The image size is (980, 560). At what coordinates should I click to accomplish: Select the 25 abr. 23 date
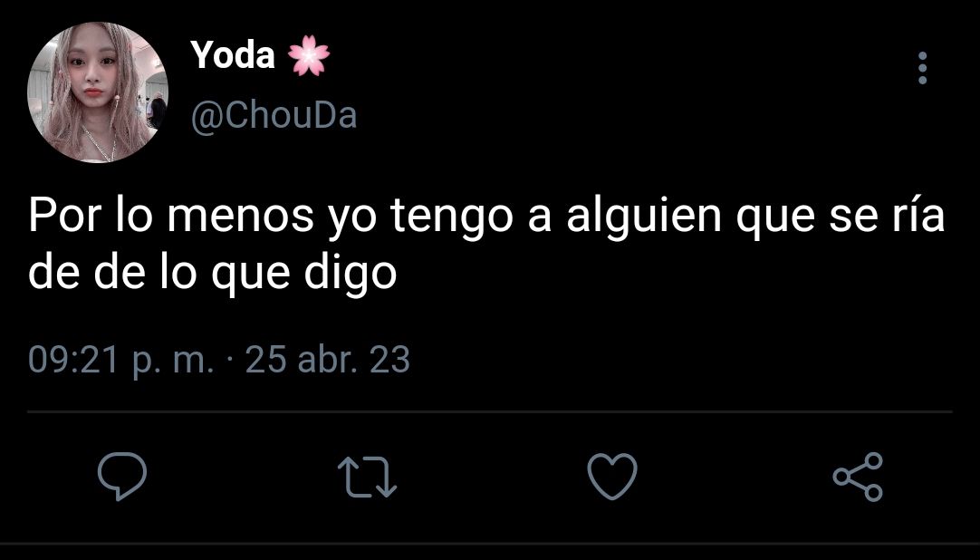(x=328, y=360)
